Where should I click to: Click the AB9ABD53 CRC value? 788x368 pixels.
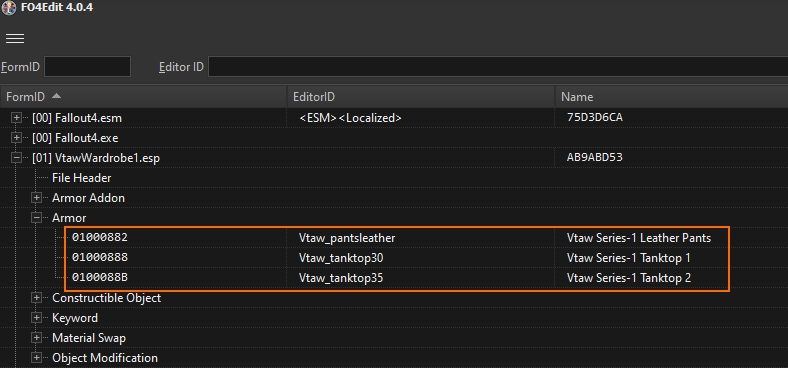(595, 158)
